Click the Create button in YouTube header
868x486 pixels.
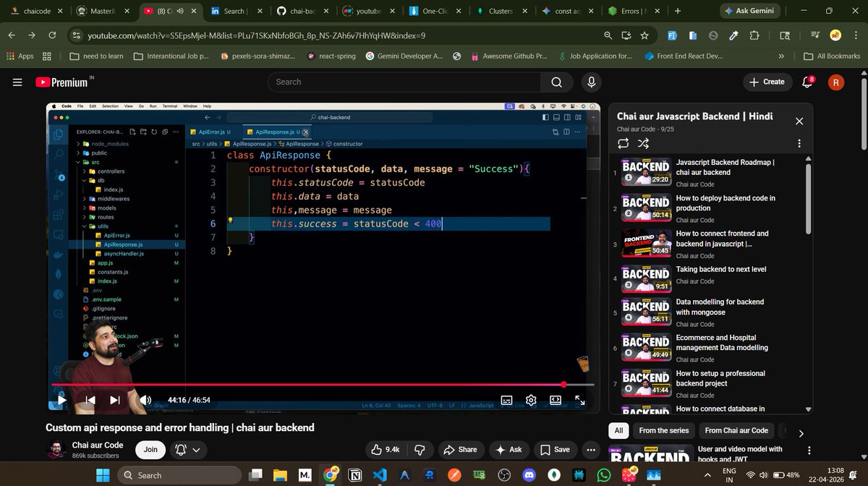[x=767, y=82]
